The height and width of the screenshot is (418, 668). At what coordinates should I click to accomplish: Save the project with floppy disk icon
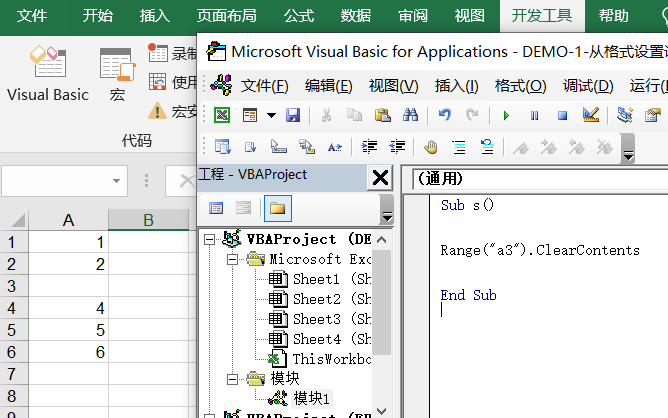coord(293,115)
